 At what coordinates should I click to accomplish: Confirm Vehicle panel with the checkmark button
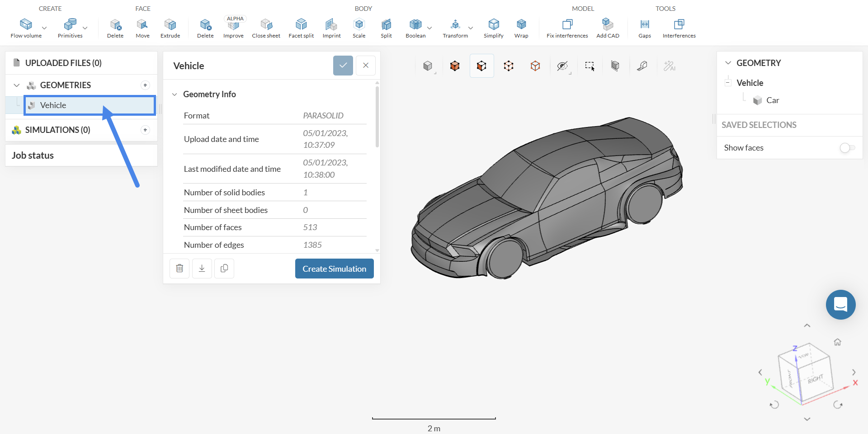(x=343, y=66)
